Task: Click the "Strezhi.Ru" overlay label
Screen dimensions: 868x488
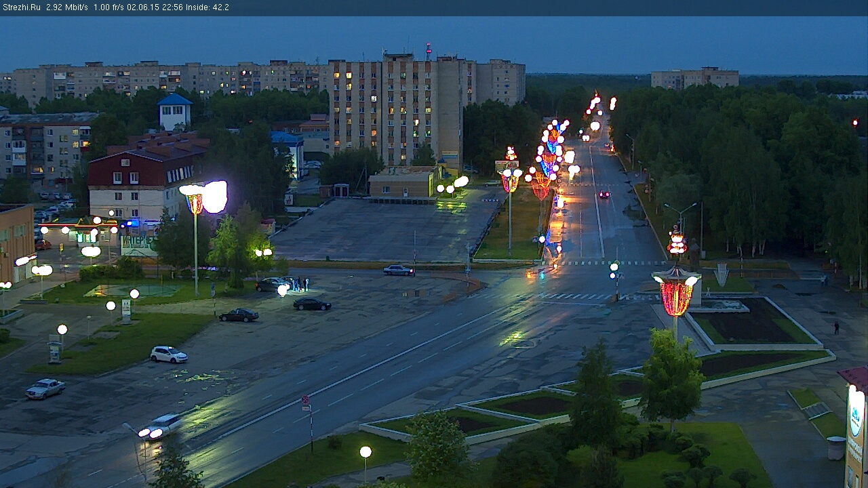Action: (22, 7)
